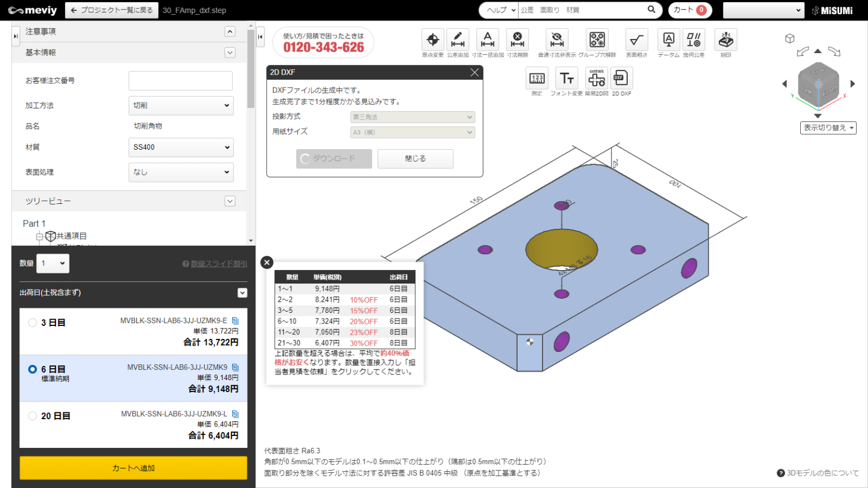Click the 寸法削除 (delete dimension) icon
Viewport: 868px width, 488px height.
point(517,40)
